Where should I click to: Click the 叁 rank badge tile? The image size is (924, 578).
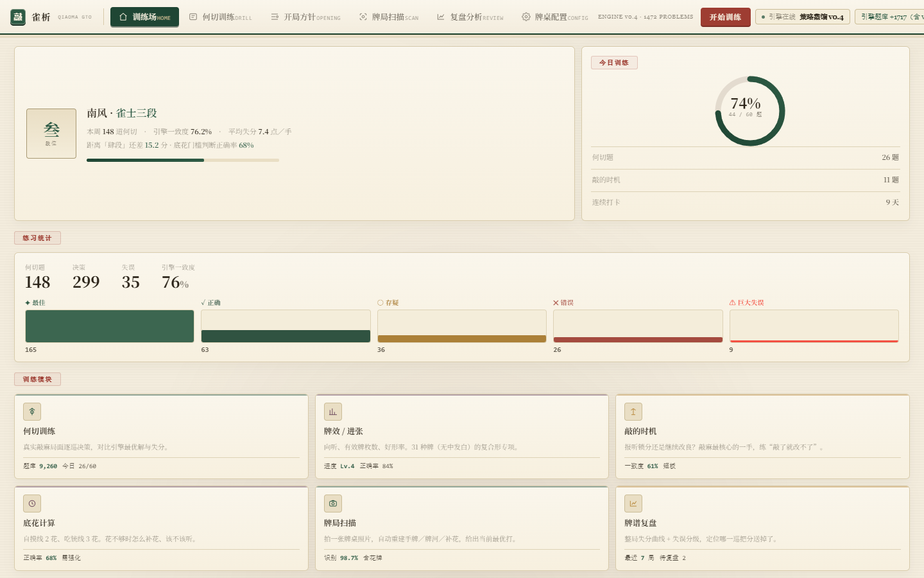(51, 134)
